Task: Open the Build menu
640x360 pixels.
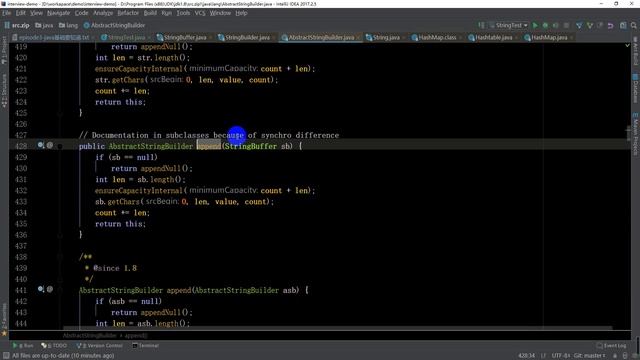Action: pos(150,13)
